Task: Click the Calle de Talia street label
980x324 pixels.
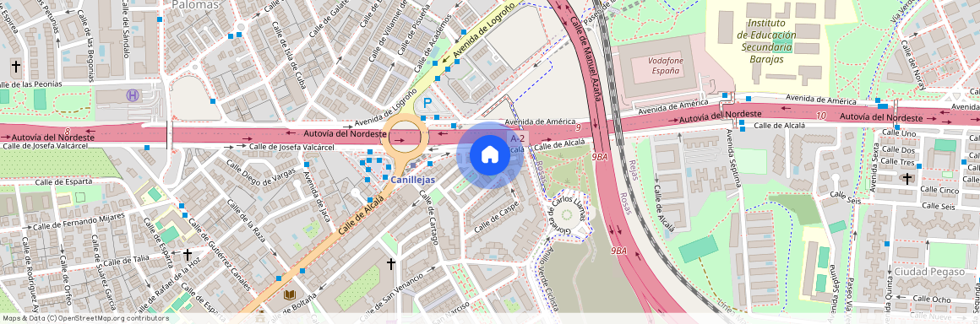Action: coord(126,261)
